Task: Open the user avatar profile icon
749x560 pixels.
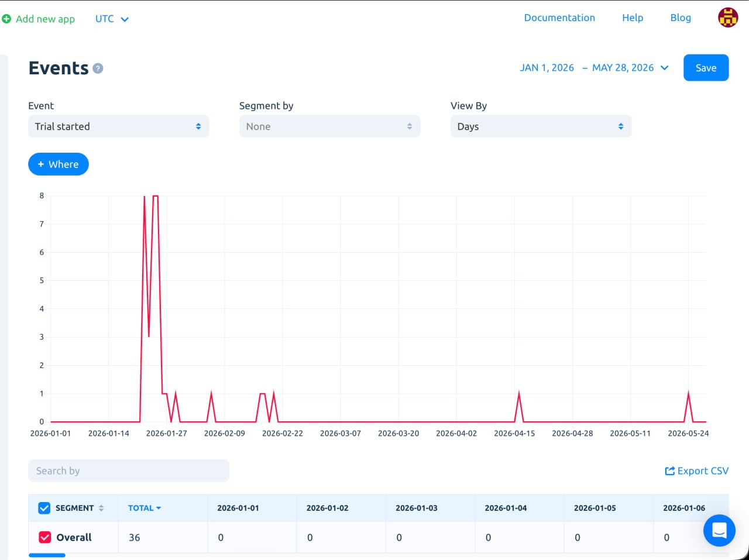Action: point(728,18)
